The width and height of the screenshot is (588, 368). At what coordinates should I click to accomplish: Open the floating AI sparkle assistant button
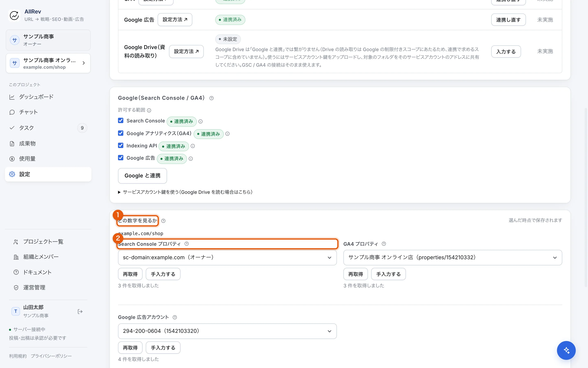coord(566,350)
